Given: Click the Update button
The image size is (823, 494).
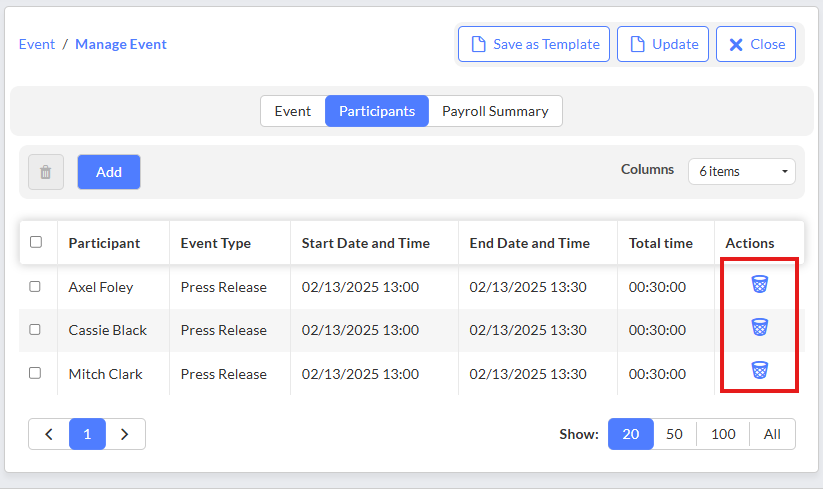Looking at the screenshot, I should tap(663, 44).
